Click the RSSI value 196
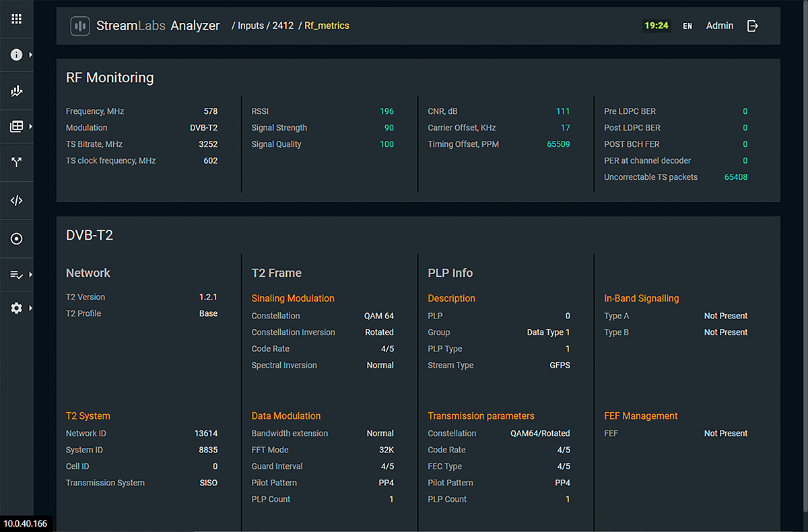808x532 pixels. click(387, 111)
